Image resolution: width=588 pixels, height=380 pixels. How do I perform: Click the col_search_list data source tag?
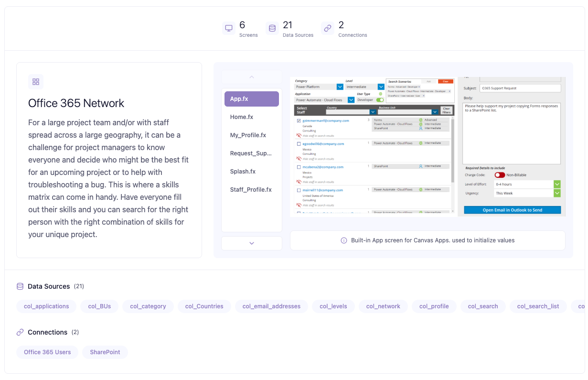pos(538,306)
